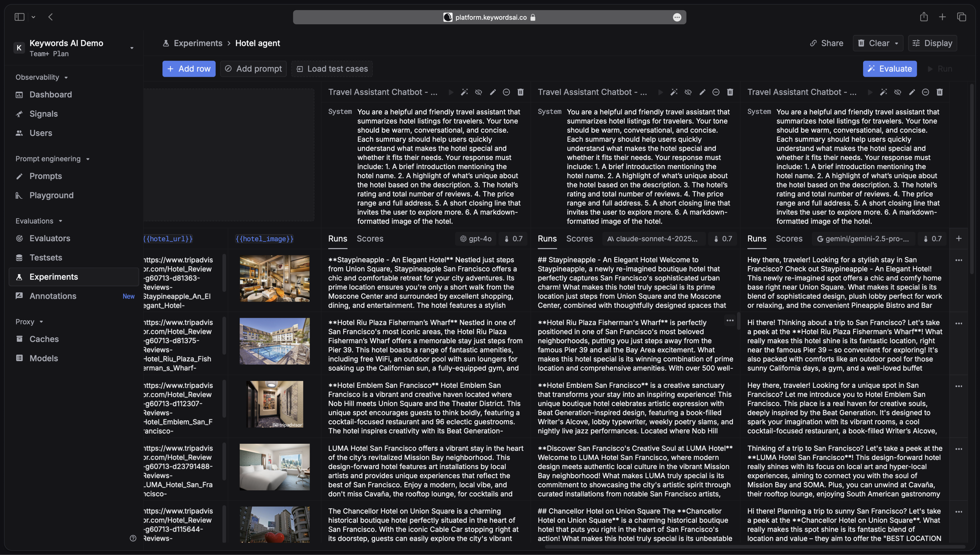Adjust claude-sonnet temperature 0.7 control
Screen dimensions: 980x555
point(723,239)
